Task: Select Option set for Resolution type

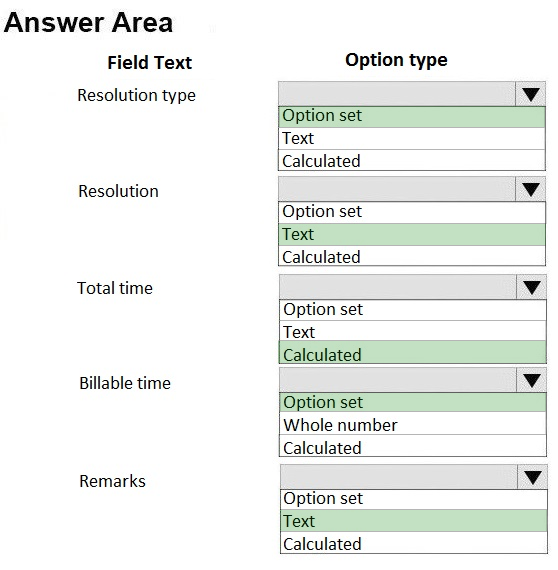Action: click(x=412, y=116)
